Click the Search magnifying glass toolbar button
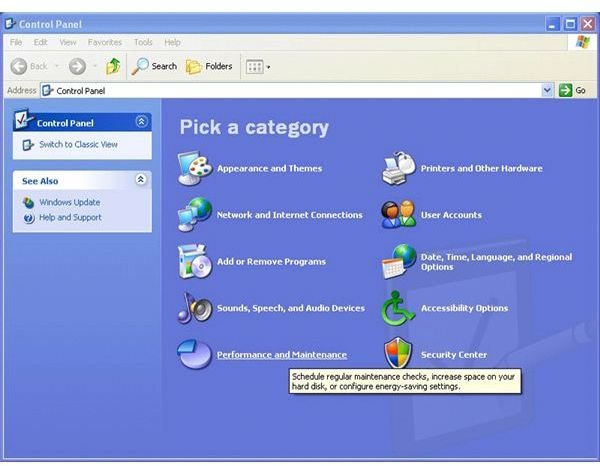The height and width of the screenshot is (466, 600). (x=154, y=66)
